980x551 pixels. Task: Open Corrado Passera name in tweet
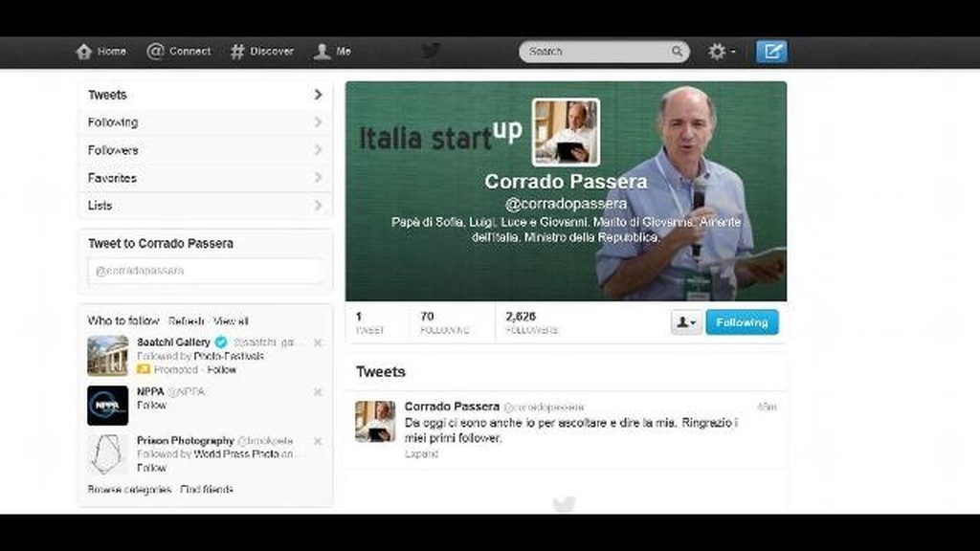452,407
